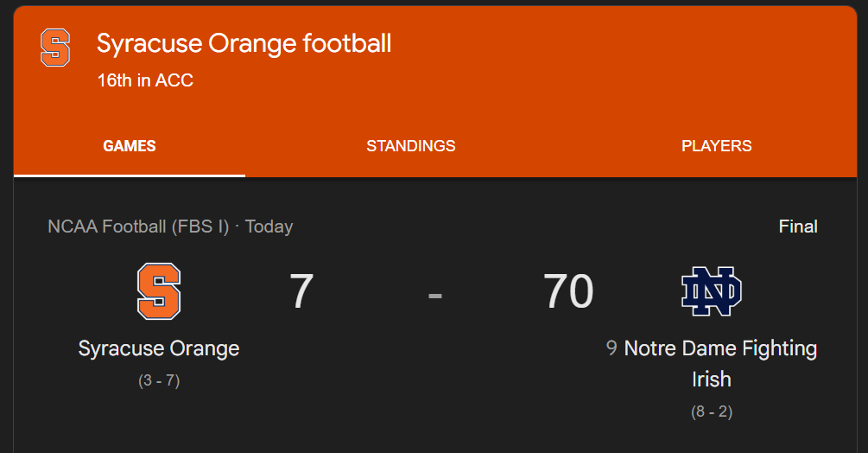Click the white underline beneath GAMES tab
Viewport: 868px width, 453px height.
click(130, 175)
